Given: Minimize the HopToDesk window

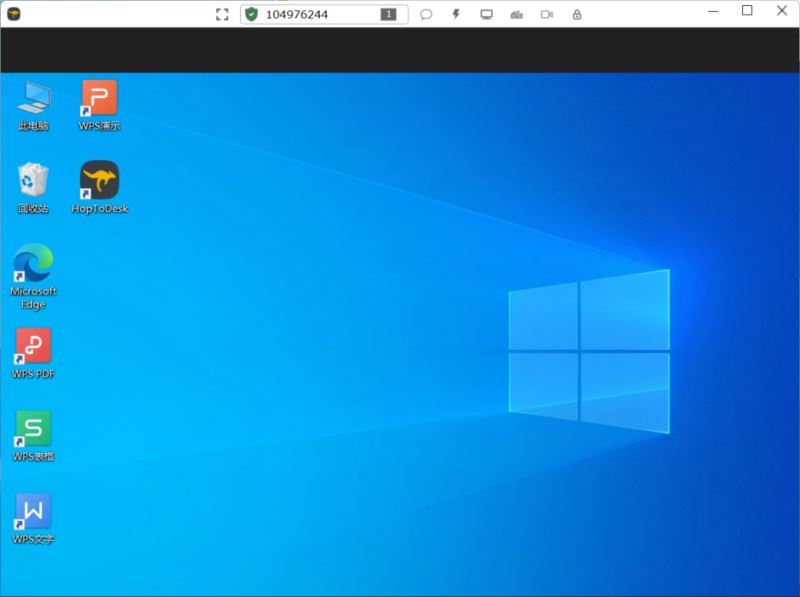Looking at the screenshot, I should click(x=712, y=11).
